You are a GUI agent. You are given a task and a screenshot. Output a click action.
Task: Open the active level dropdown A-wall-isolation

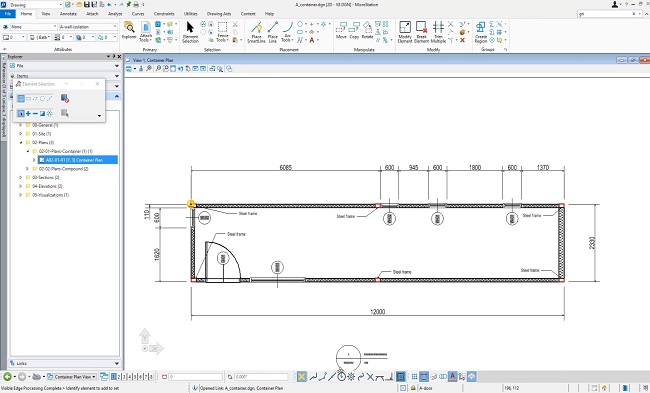point(88,27)
